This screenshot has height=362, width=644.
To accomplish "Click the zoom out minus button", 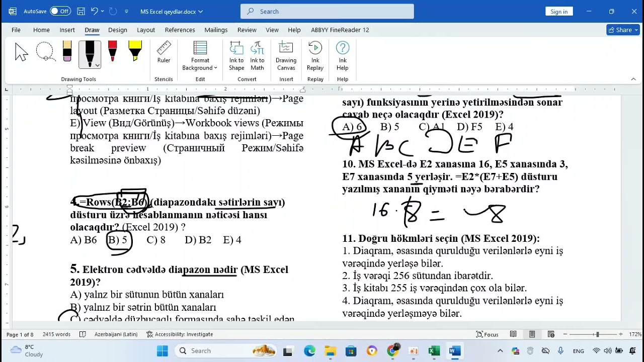I will coord(566,334).
